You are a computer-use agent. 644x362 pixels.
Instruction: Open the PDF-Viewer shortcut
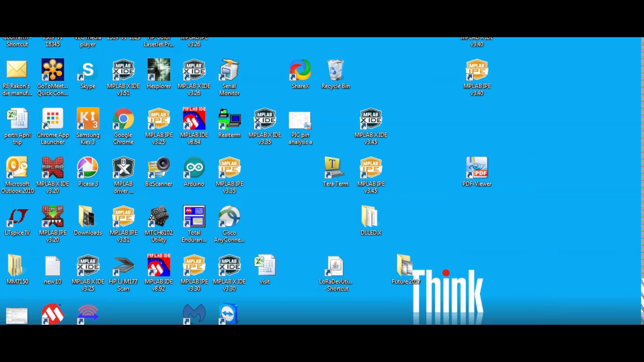(477, 172)
